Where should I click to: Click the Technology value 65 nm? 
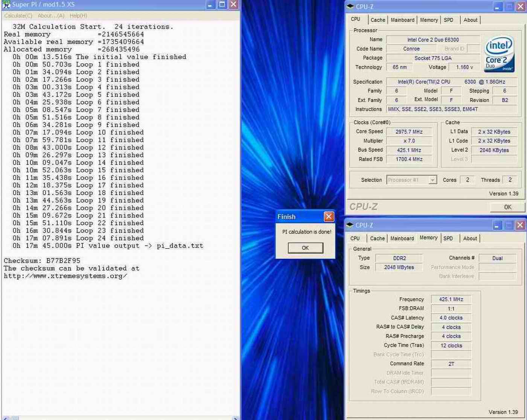pos(399,67)
